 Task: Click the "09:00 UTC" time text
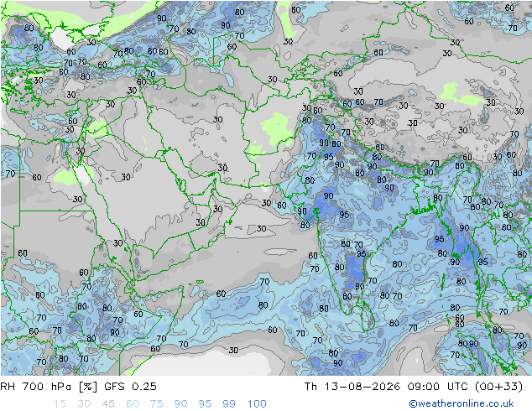[438, 387]
